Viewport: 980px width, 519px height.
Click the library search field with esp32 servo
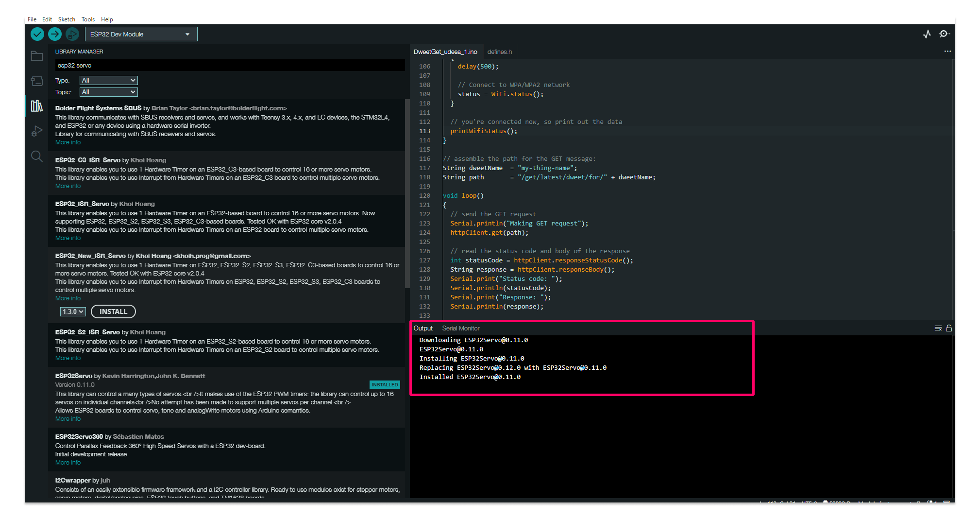pyautogui.click(x=230, y=66)
